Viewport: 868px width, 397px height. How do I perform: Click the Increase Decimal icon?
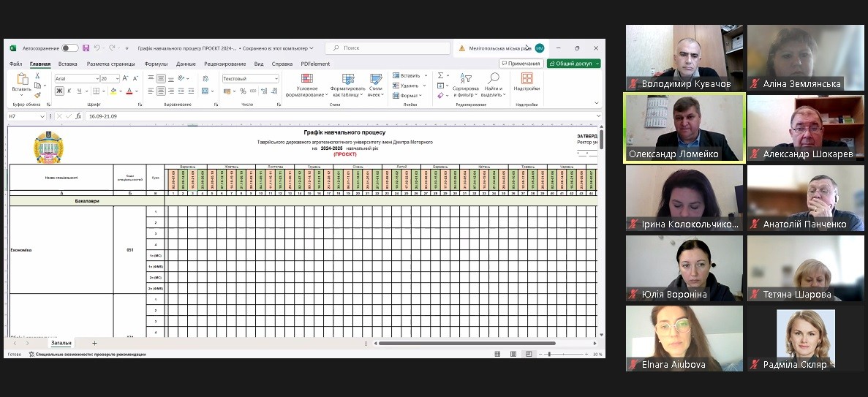[263, 91]
